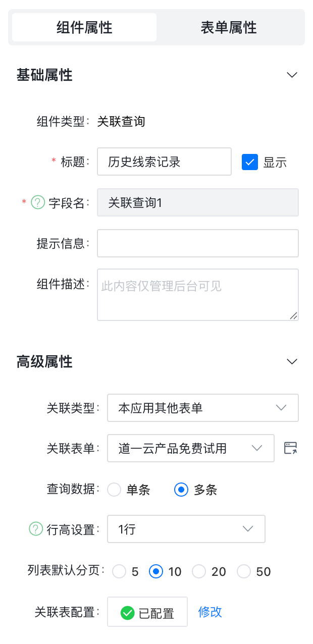Click help icon beside 字段名

coord(38,202)
